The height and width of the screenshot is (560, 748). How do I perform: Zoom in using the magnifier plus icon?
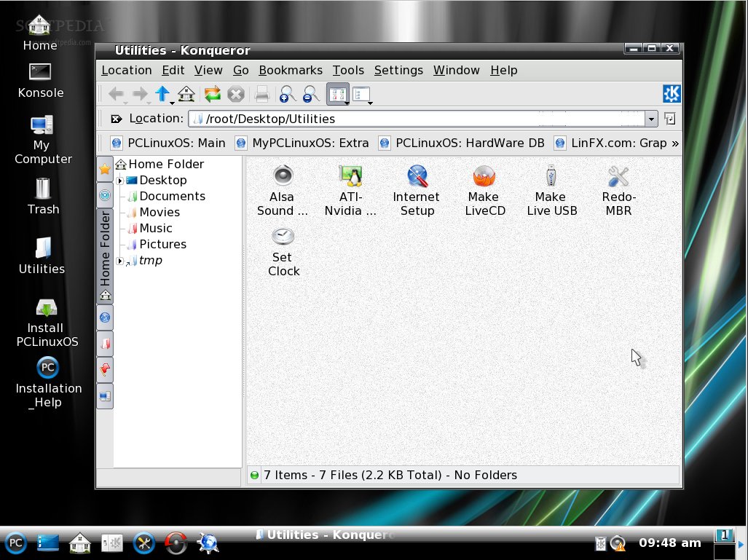coord(288,94)
